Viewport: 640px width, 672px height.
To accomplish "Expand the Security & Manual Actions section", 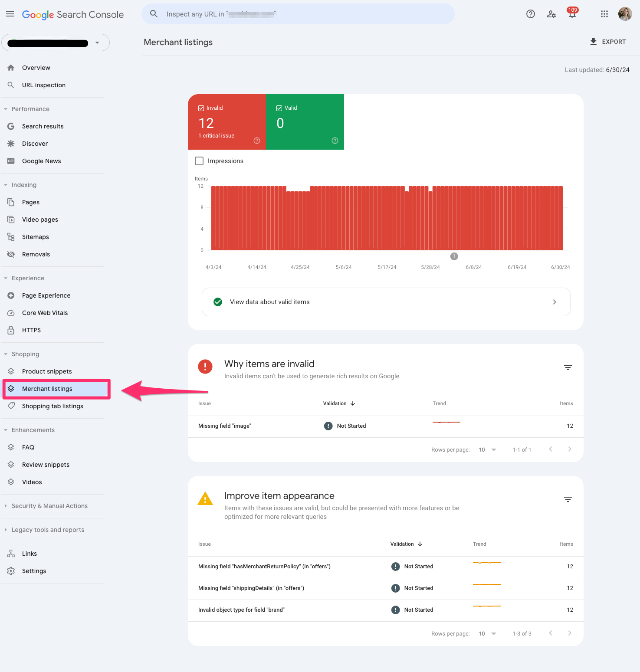I will coord(49,506).
